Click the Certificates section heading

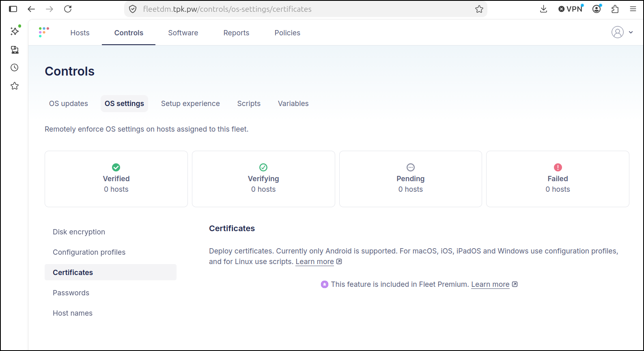pyautogui.click(x=232, y=228)
